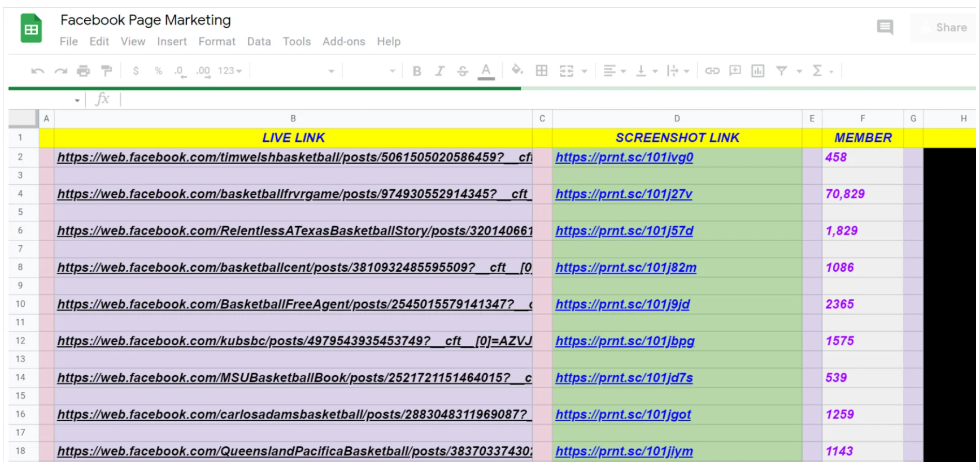
Task: Open the prnt.sc/101ivg0 screenshot link
Action: [624, 158]
